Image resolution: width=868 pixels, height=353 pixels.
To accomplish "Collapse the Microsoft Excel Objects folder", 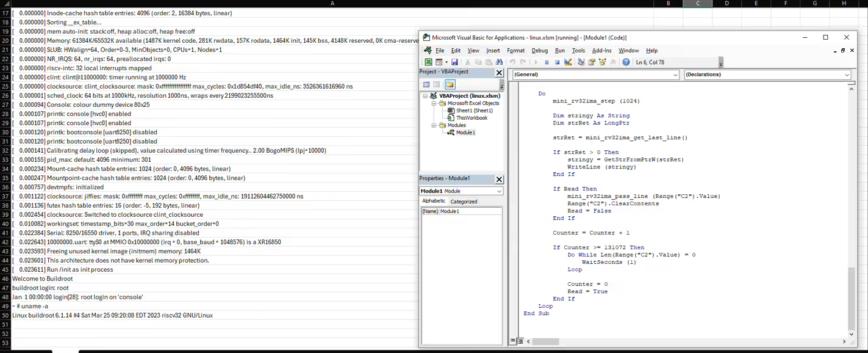I will point(434,103).
